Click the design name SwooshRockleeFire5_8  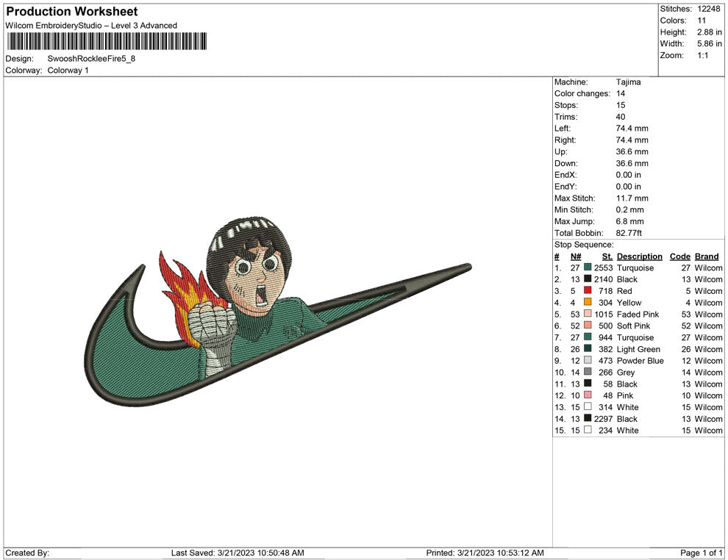(x=91, y=59)
